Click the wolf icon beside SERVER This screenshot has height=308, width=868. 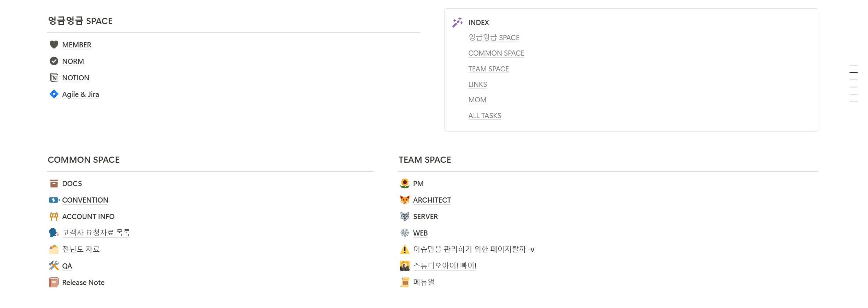pyautogui.click(x=405, y=216)
